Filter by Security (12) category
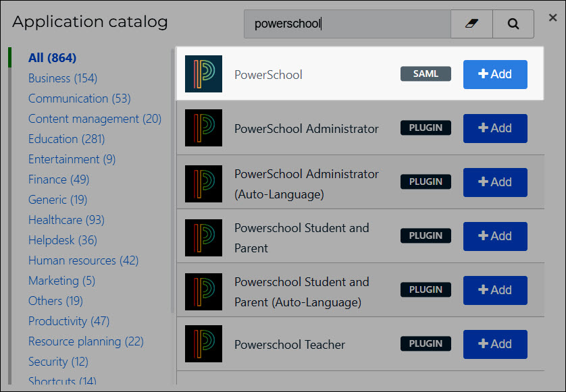This screenshot has width=566, height=392. (x=59, y=362)
